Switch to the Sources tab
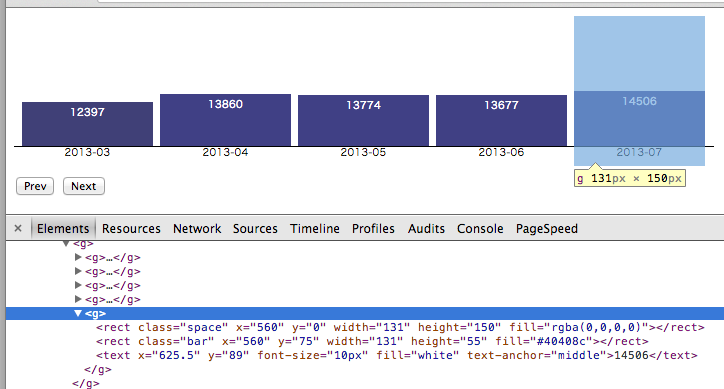This screenshot has width=724, height=389. coord(255,229)
